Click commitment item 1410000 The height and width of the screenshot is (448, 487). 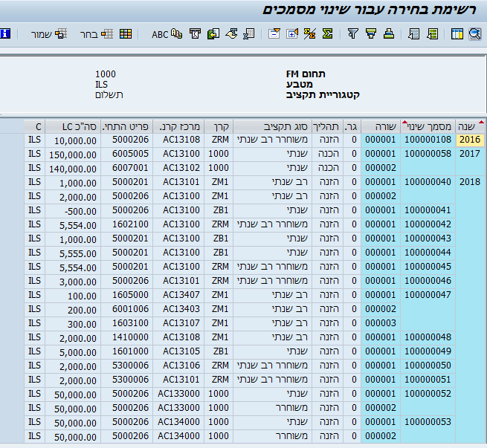126,337
